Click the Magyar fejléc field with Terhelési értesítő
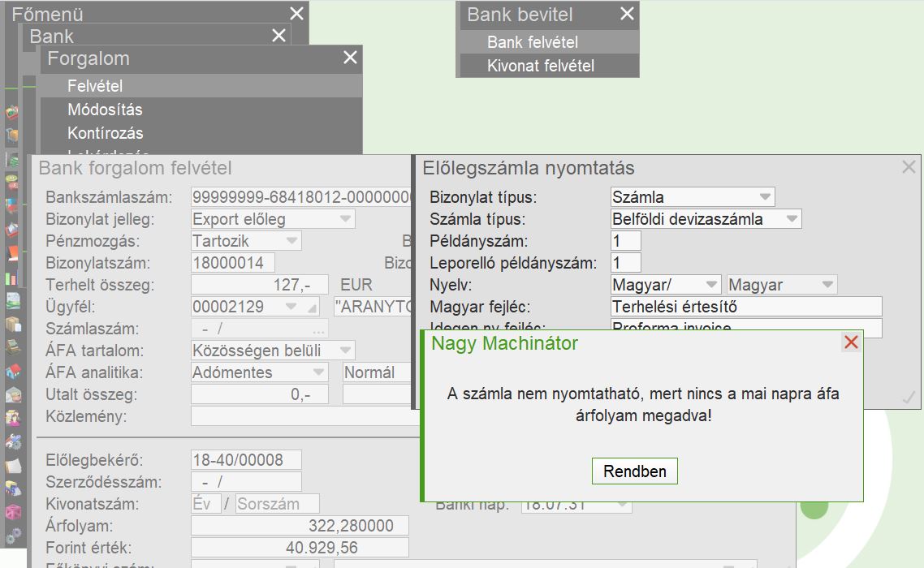 (x=746, y=307)
